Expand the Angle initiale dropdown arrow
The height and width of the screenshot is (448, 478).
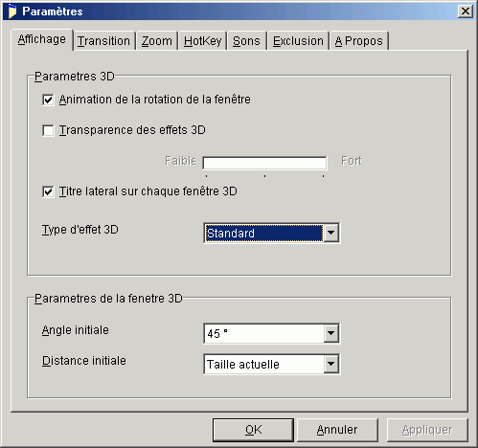tap(331, 333)
